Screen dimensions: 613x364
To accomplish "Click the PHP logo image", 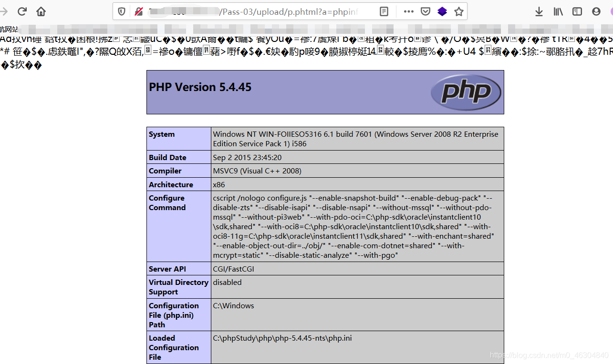I will (466, 92).
